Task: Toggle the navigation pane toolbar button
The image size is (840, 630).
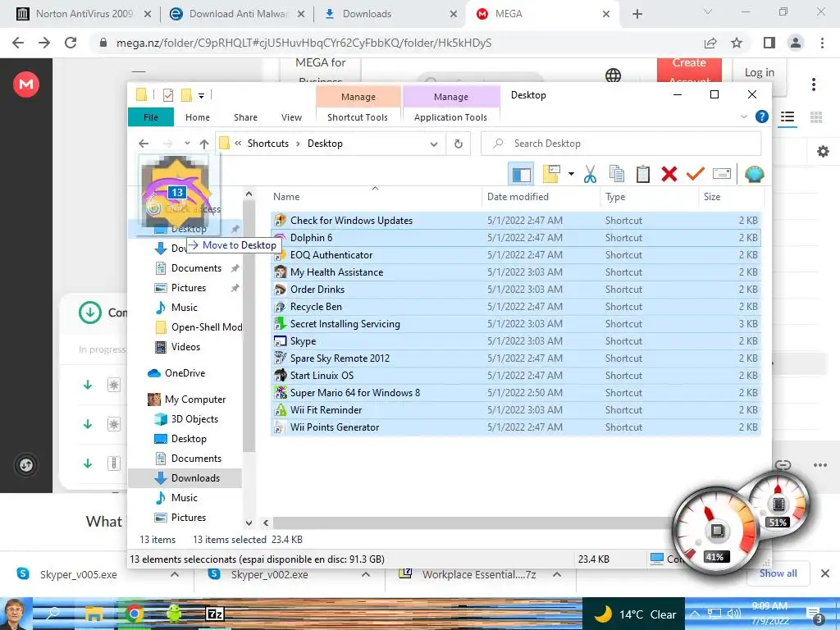Action: click(521, 174)
